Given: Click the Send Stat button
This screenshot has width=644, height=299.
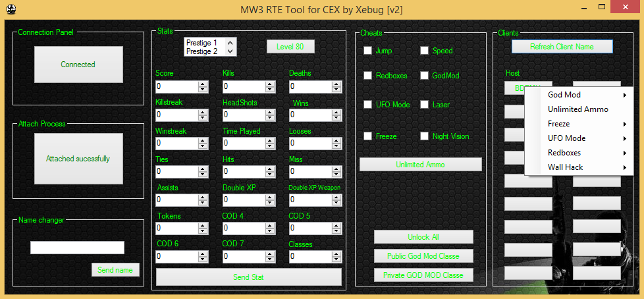Looking at the screenshot, I should tap(248, 277).
